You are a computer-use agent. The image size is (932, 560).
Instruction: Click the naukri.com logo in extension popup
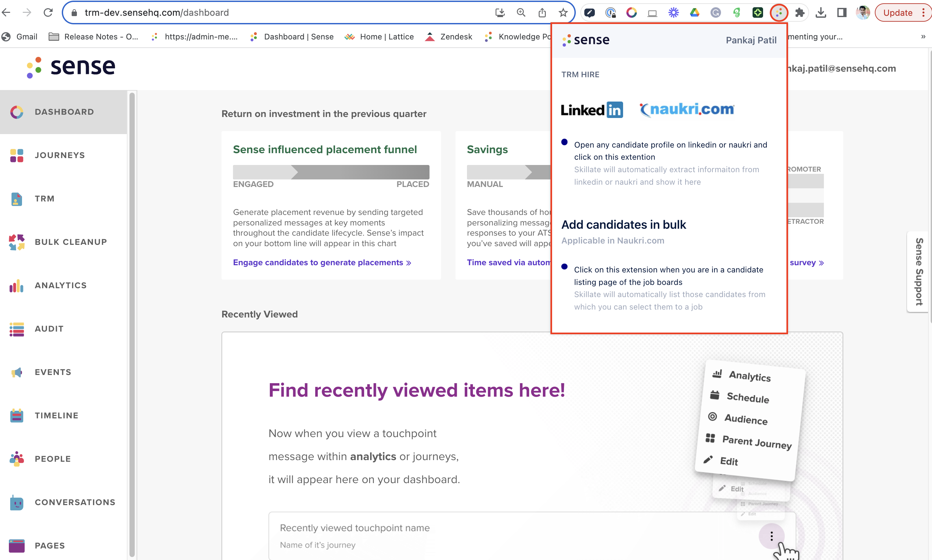coord(687,110)
